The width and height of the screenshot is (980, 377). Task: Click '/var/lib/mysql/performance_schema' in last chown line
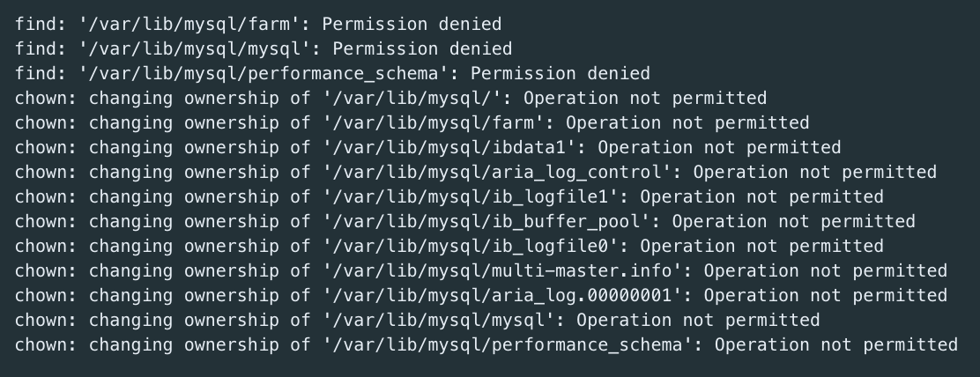pyautogui.click(x=509, y=344)
